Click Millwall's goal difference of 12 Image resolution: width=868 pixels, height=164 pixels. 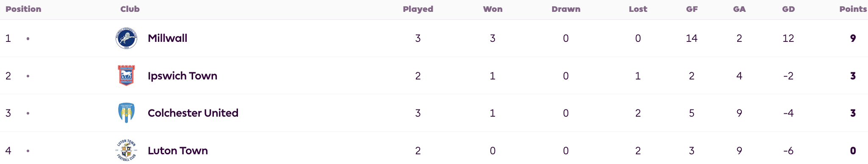(788, 38)
